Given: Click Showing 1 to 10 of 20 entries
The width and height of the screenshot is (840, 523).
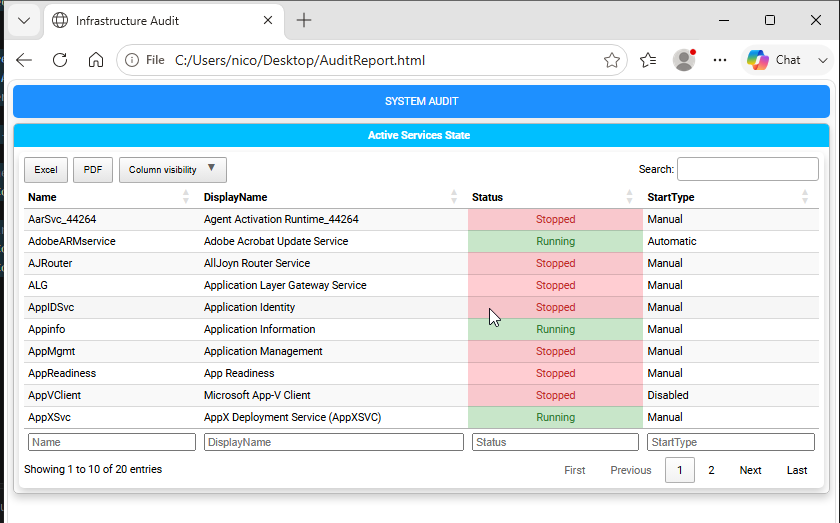Looking at the screenshot, I should coord(93,469).
